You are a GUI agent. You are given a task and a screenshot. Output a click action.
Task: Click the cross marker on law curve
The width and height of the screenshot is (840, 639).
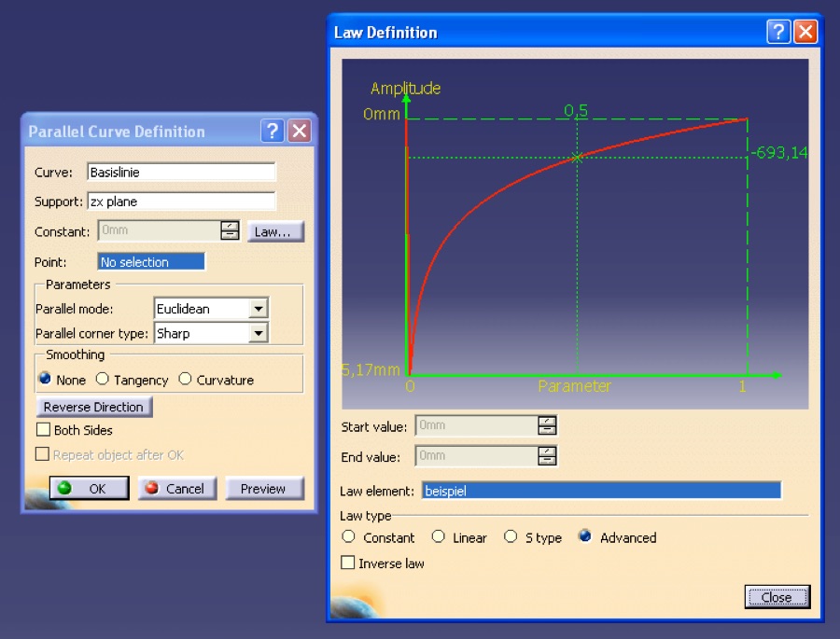[x=577, y=158]
